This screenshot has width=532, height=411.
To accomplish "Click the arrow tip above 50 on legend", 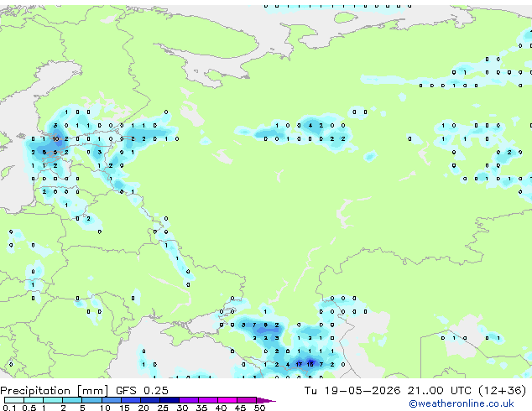I will coord(266,400).
